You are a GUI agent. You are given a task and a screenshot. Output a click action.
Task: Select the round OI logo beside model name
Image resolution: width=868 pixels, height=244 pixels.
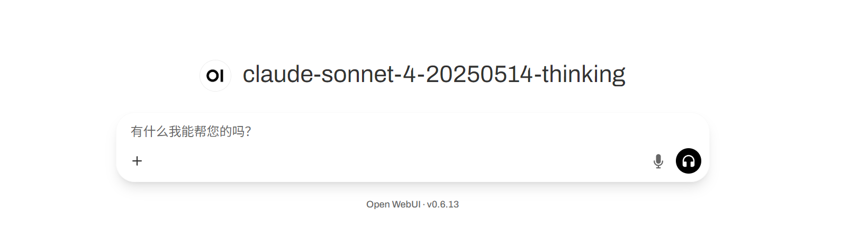[215, 76]
